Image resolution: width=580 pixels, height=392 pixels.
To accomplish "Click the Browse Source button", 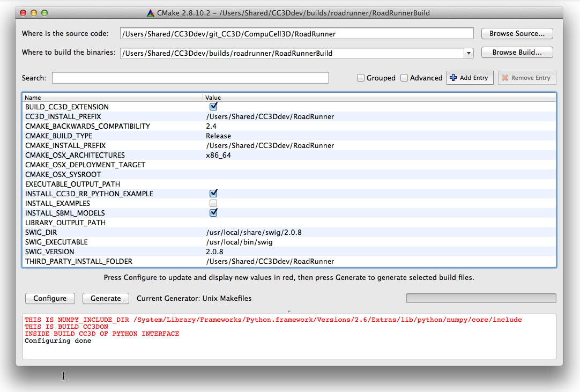I will [517, 33].
